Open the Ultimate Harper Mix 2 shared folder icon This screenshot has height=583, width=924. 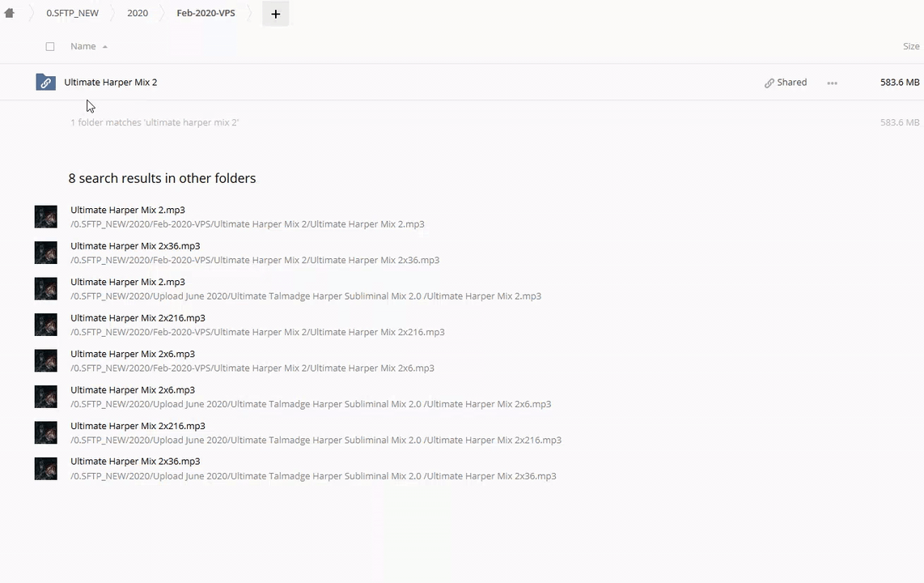point(45,83)
